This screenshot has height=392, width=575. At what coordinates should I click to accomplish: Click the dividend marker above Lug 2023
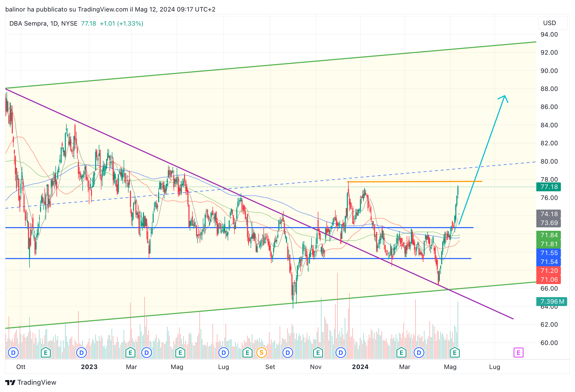click(224, 353)
